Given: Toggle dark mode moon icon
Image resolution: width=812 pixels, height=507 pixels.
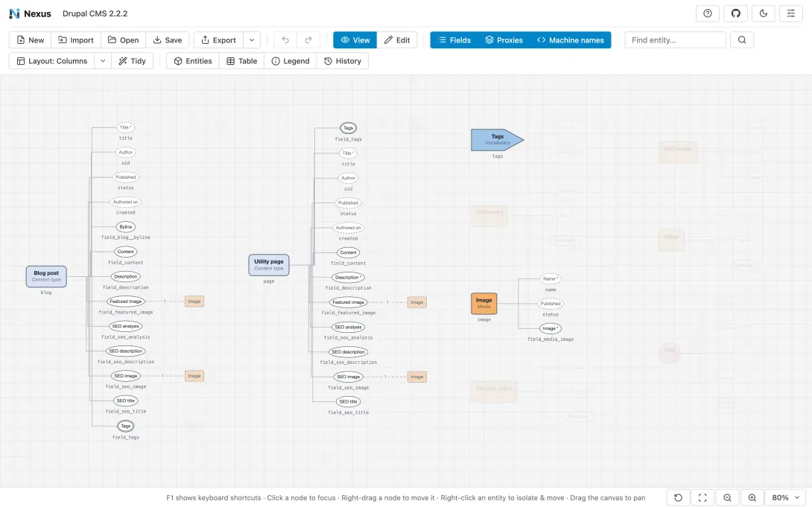Looking at the screenshot, I should [x=764, y=13].
